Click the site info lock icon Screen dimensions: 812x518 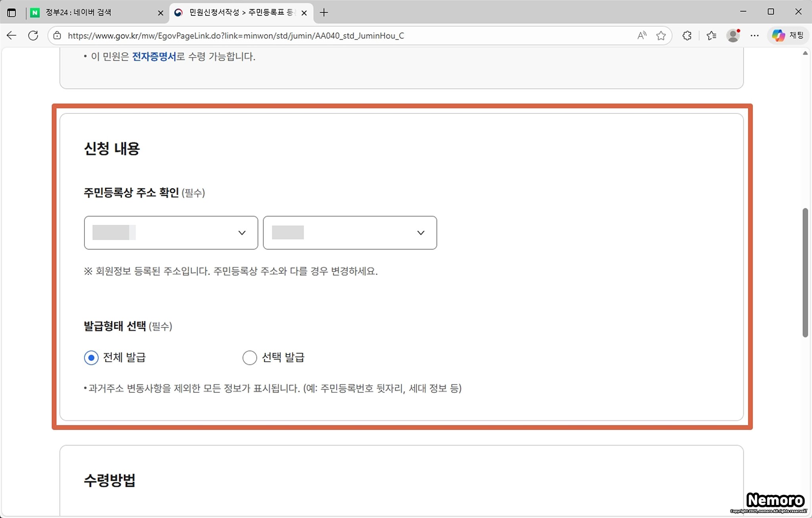point(57,36)
